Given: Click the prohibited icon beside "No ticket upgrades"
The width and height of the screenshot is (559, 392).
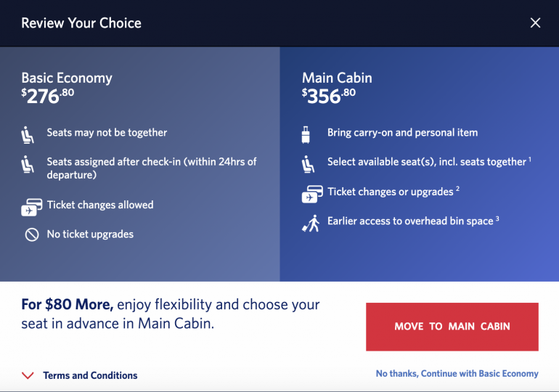Looking at the screenshot, I should click(31, 234).
